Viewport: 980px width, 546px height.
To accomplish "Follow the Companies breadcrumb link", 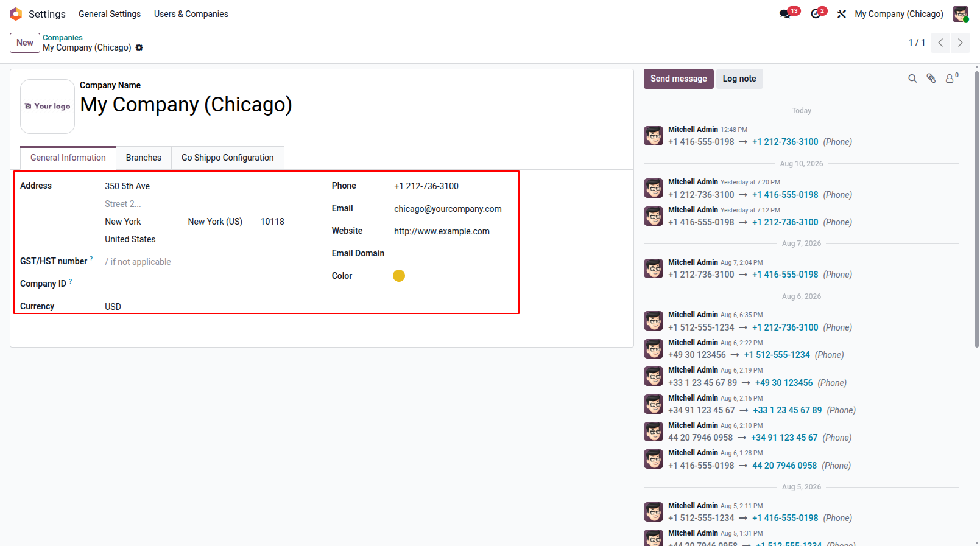I will 63,38.
